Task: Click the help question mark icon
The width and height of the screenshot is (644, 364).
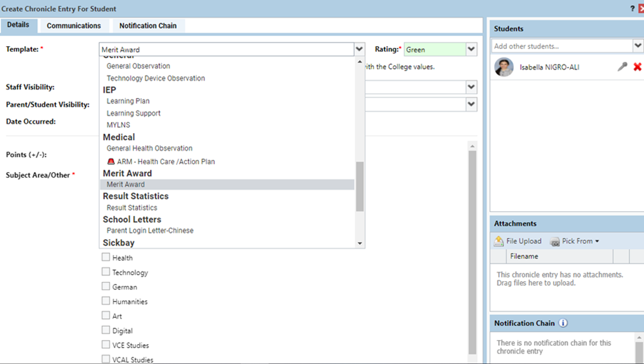Action: click(x=632, y=9)
